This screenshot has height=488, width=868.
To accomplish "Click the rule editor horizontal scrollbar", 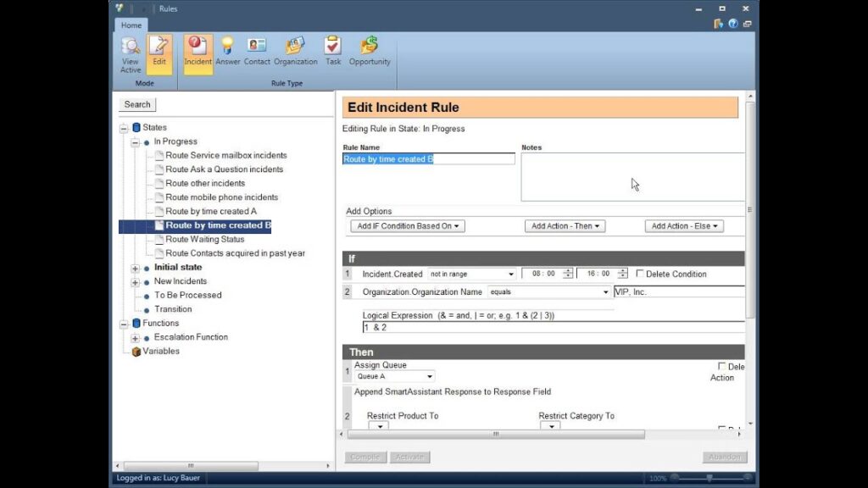I will pyautogui.click(x=496, y=435).
